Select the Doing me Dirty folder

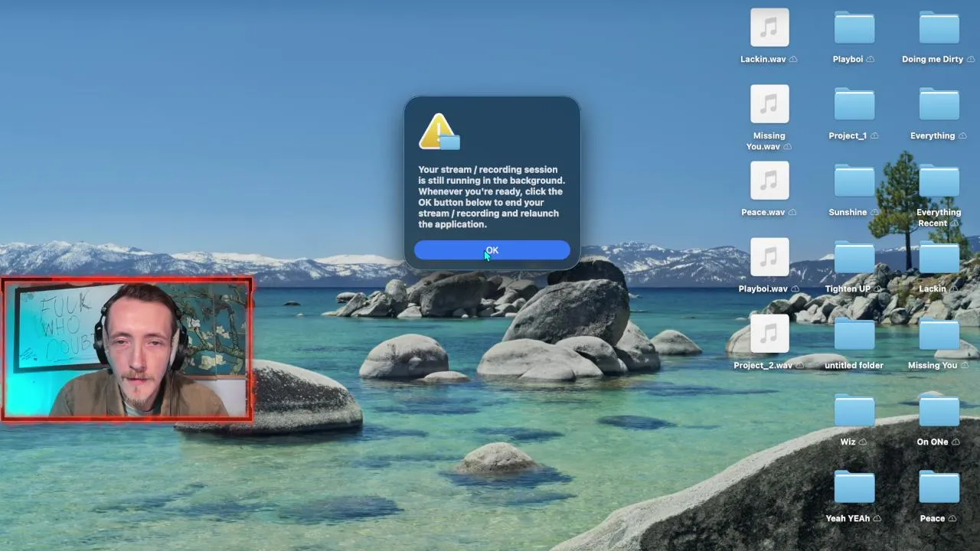point(939,28)
